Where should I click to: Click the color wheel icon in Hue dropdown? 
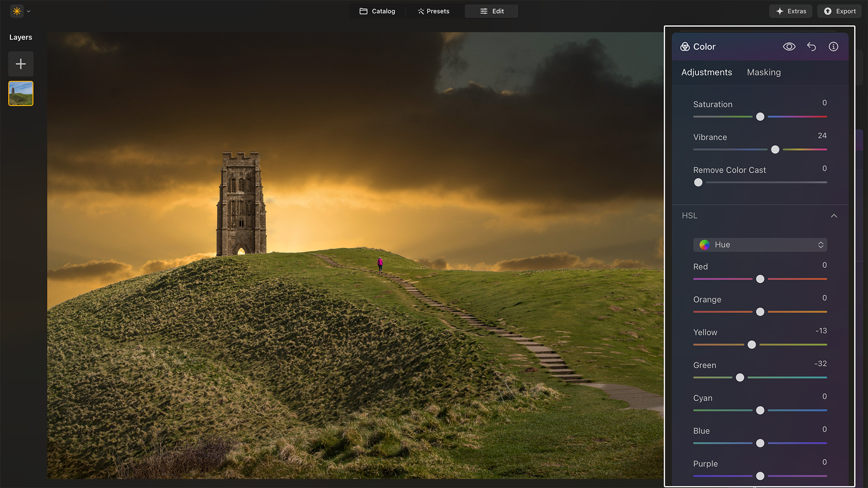click(x=704, y=245)
